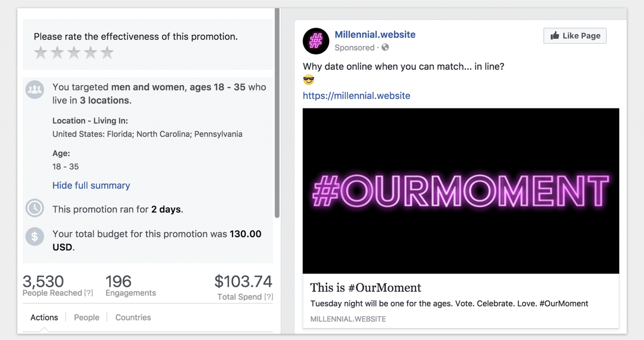Image resolution: width=644 pixels, height=340 pixels.
Task: Click the summary panel vertical scrollbar
Action: click(277, 113)
